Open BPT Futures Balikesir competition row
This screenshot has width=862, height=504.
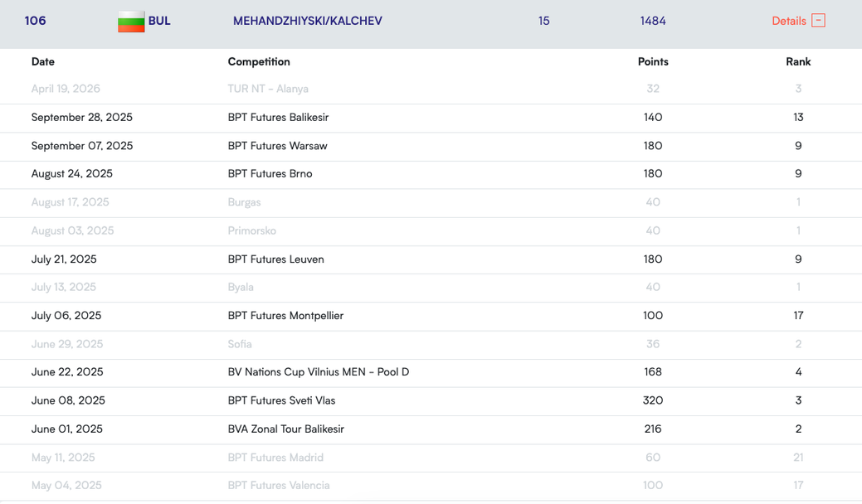tap(278, 118)
